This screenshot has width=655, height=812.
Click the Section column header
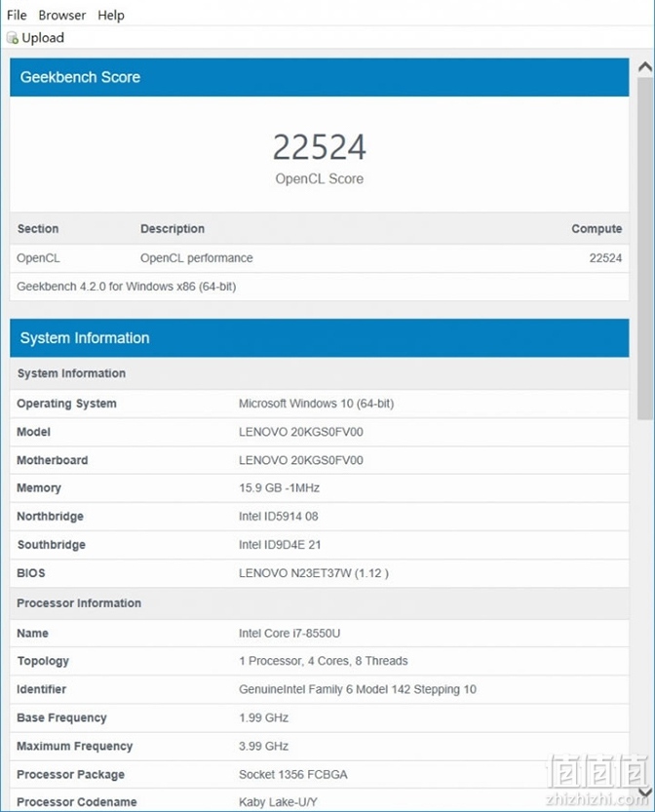[38, 228]
